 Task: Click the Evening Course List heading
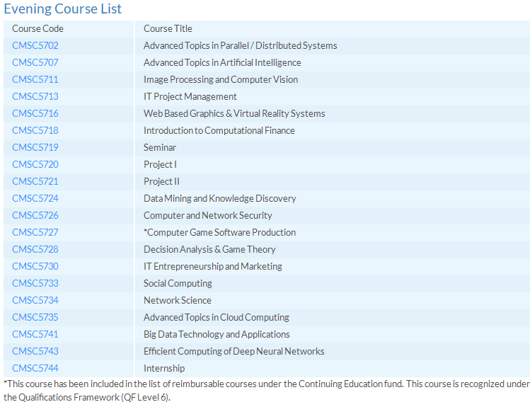click(62, 8)
